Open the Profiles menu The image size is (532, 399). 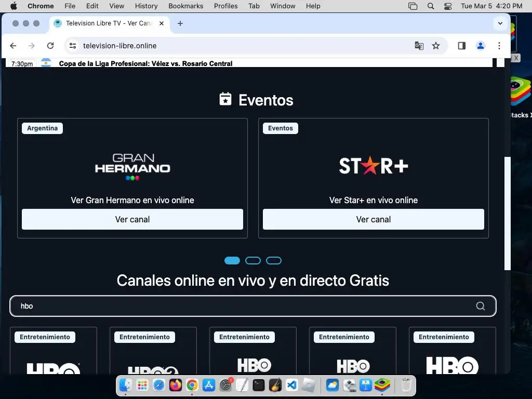[x=225, y=6]
